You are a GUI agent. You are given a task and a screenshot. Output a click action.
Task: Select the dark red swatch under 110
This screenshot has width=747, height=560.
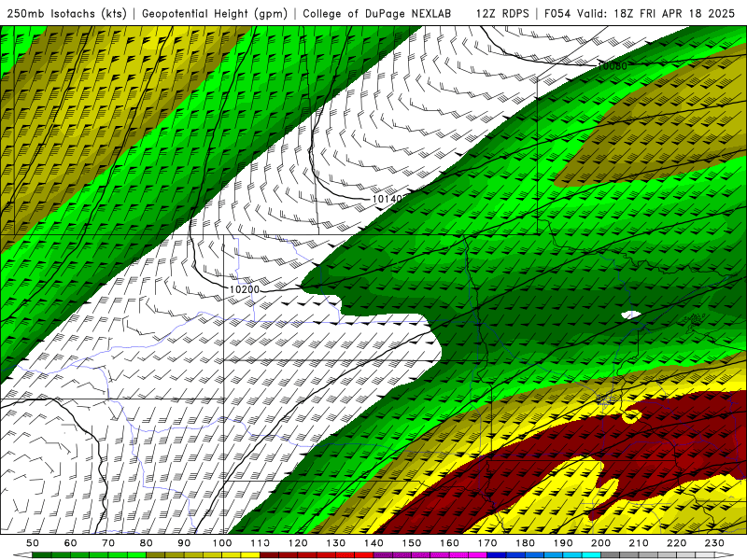pyautogui.click(x=269, y=555)
